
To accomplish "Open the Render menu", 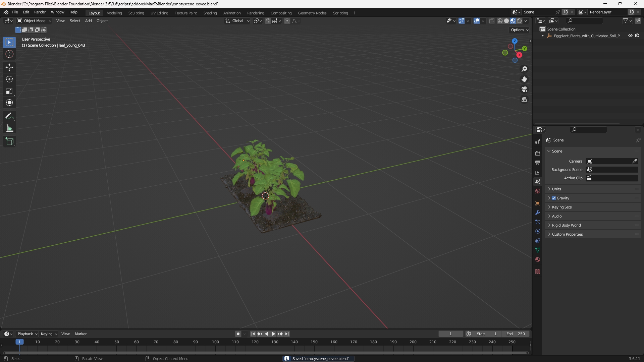I will point(40,12).
